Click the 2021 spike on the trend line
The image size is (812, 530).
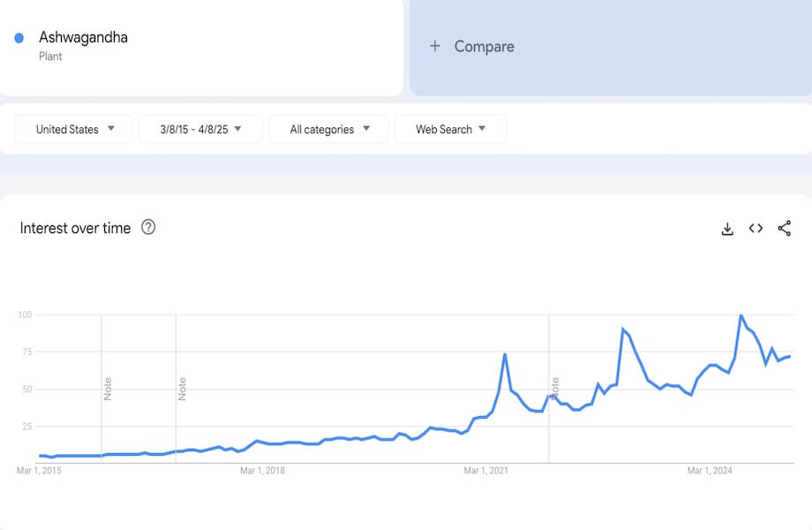(503, 354)
